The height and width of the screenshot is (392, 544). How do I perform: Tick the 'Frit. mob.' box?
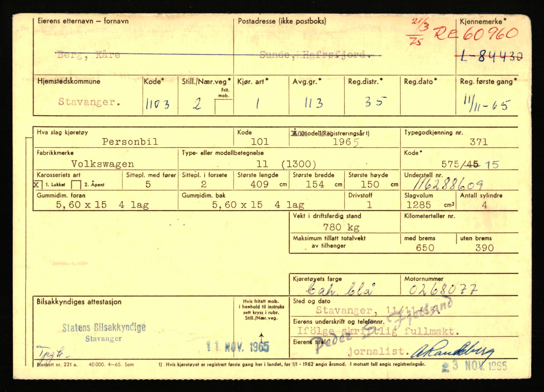[224, 106]
